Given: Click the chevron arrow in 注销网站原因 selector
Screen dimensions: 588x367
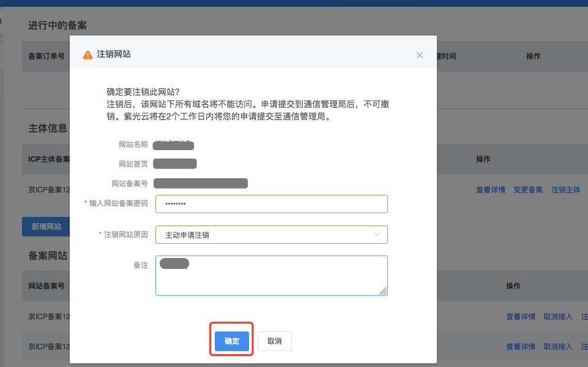Looking at the screenshot, I should (x=377, y=234).
